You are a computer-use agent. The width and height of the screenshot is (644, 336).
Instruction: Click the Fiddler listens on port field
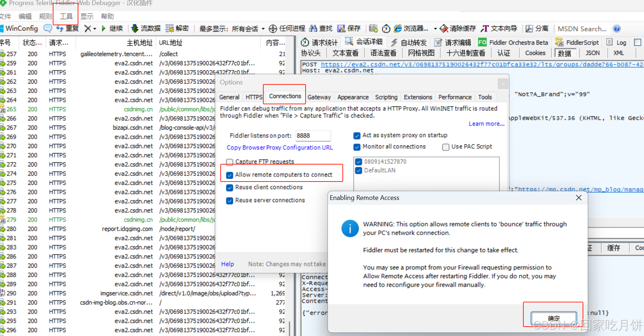tap(313, 136)
